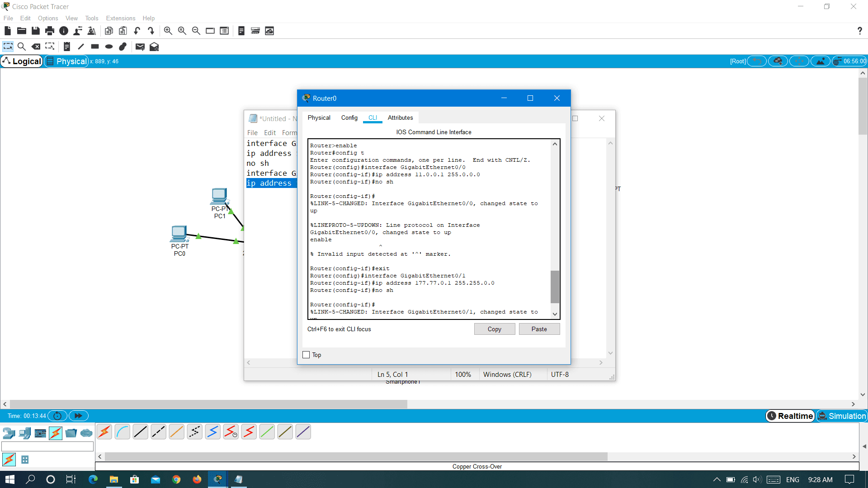
Task: Click the Paste button in CLI
Action: (x=539, y=329)
